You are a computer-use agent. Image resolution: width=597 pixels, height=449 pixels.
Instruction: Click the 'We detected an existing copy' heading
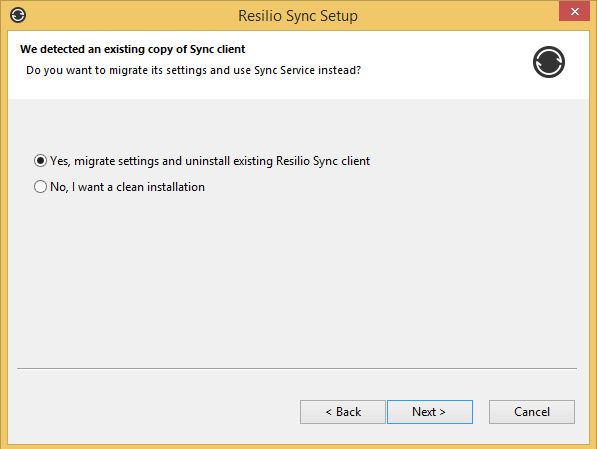pyautogui.click(x=132, y=50)
